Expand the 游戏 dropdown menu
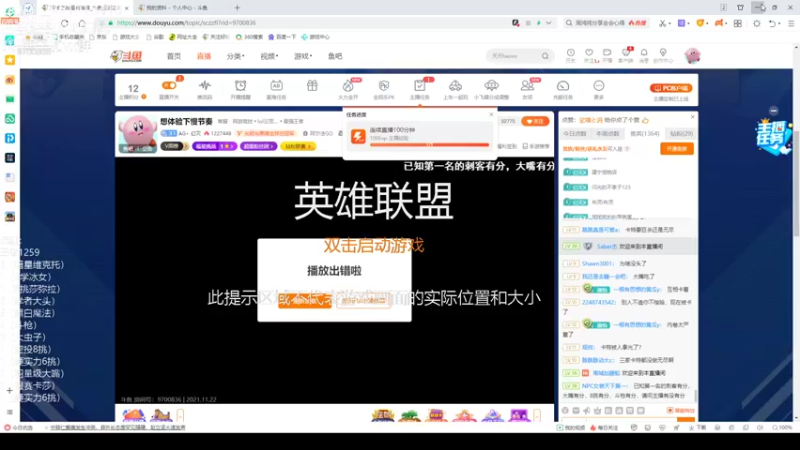 pos(303,56)
